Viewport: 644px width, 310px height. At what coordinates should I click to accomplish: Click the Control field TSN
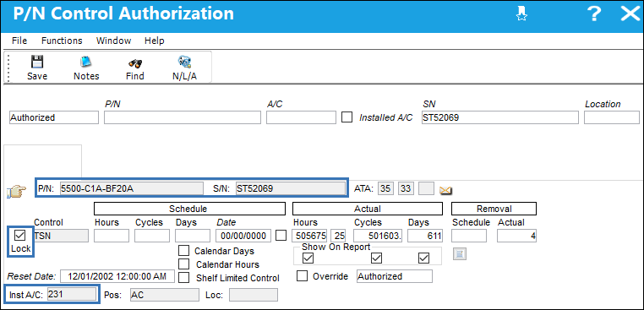61,236
